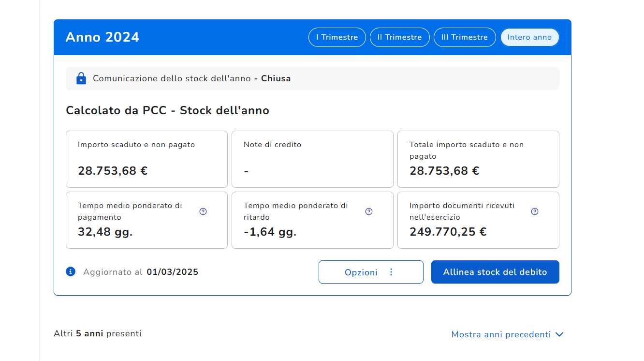The height and width of the screenshot is (361, 644).
Task: Select the Note di credito card
Action: pos(312,159)
